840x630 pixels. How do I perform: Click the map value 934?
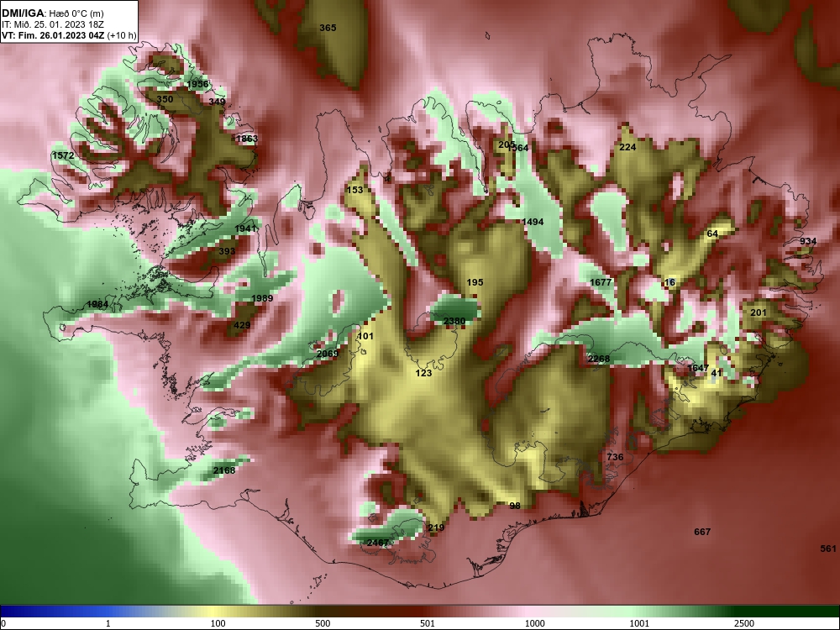tap(808, 241)
